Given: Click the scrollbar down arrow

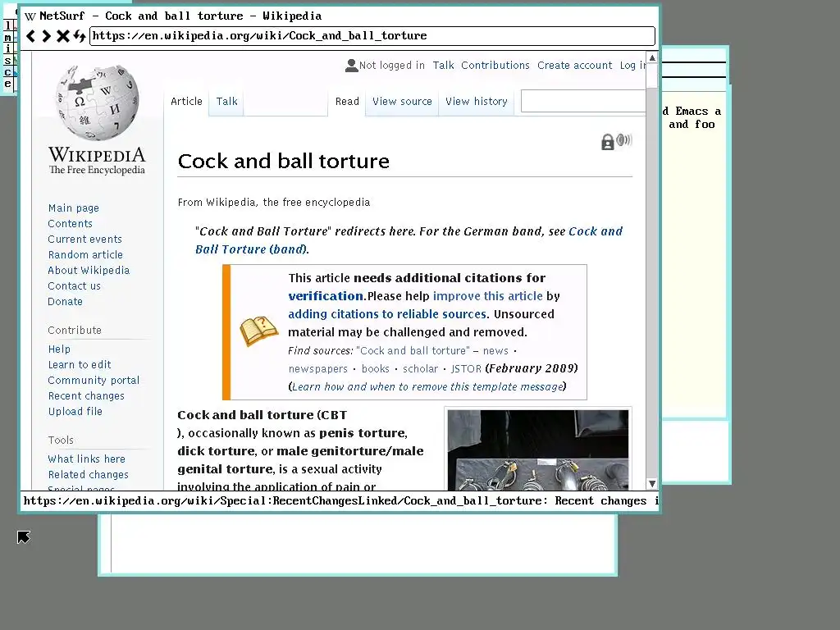Looking at the screenshot, I should point(652,484).
